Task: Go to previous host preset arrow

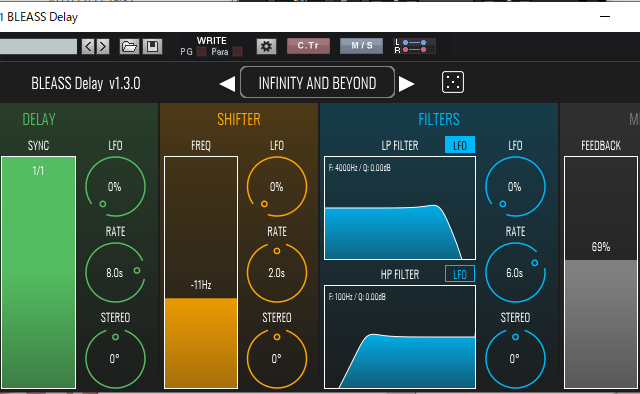Action: [88, 46]
